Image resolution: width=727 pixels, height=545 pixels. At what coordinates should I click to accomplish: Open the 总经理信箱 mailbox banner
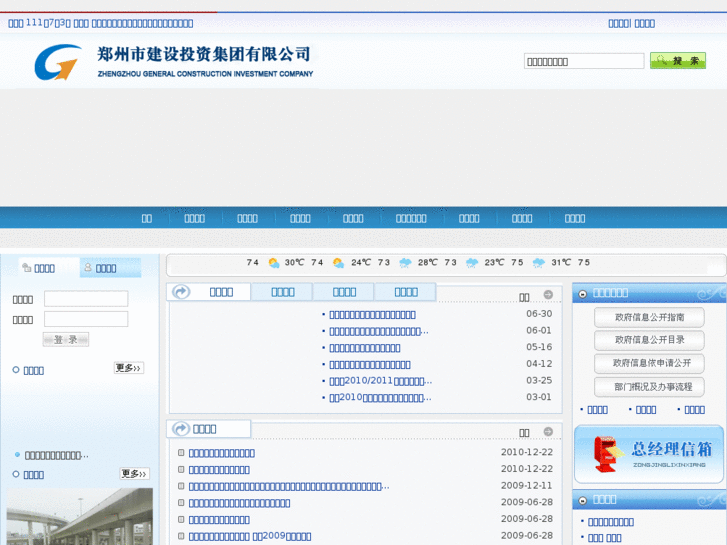pyautogui.click(x=649, y=455)
